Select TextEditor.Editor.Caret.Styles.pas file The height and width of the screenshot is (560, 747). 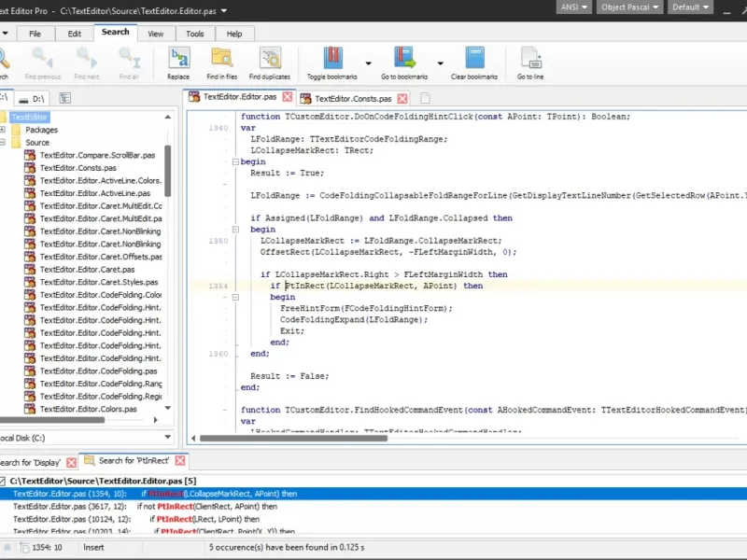click(99, 282)
